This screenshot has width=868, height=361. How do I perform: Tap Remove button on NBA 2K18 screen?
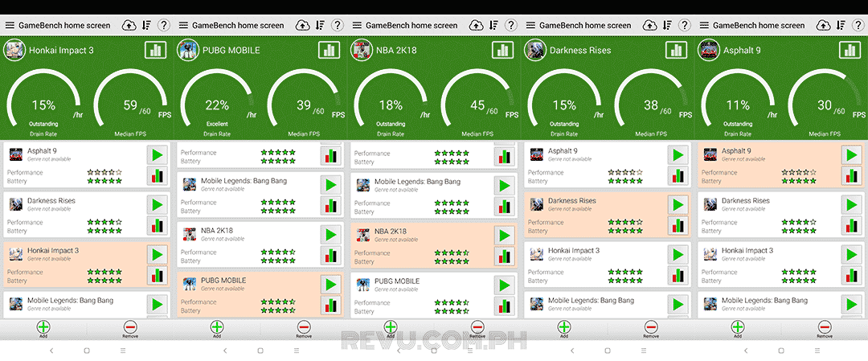pos(477,329)
